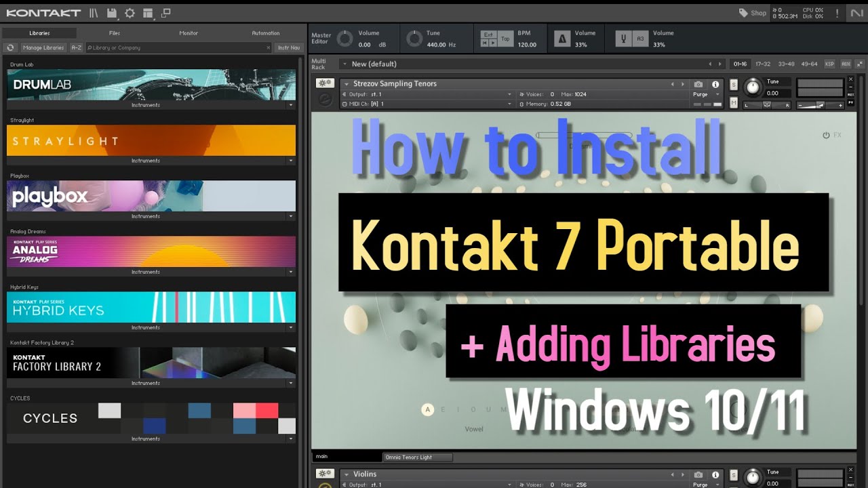Switch to the Files tab
This screenshot has height=488, width=868.
[115, 33]
